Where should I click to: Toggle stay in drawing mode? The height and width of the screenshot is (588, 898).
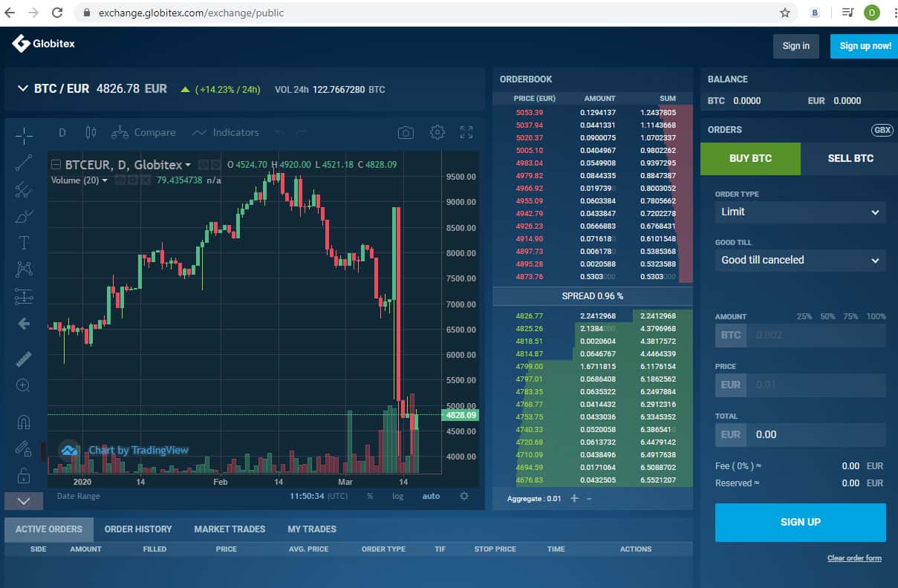pos(24,448)
